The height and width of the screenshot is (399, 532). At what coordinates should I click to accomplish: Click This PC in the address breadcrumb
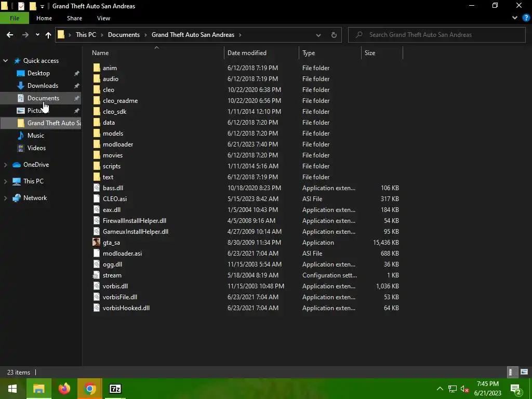click(x=86, y=35)
